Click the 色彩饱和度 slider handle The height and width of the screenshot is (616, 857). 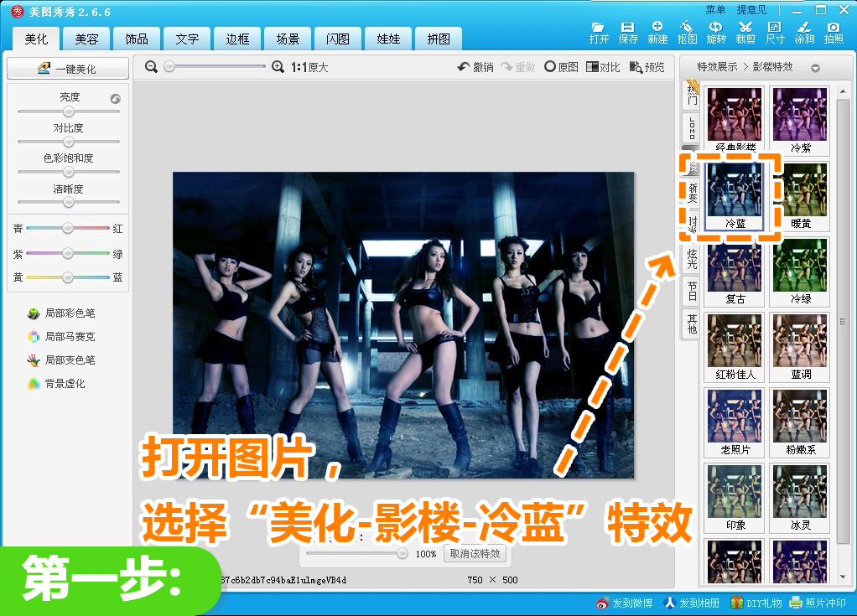coord(69,172)
